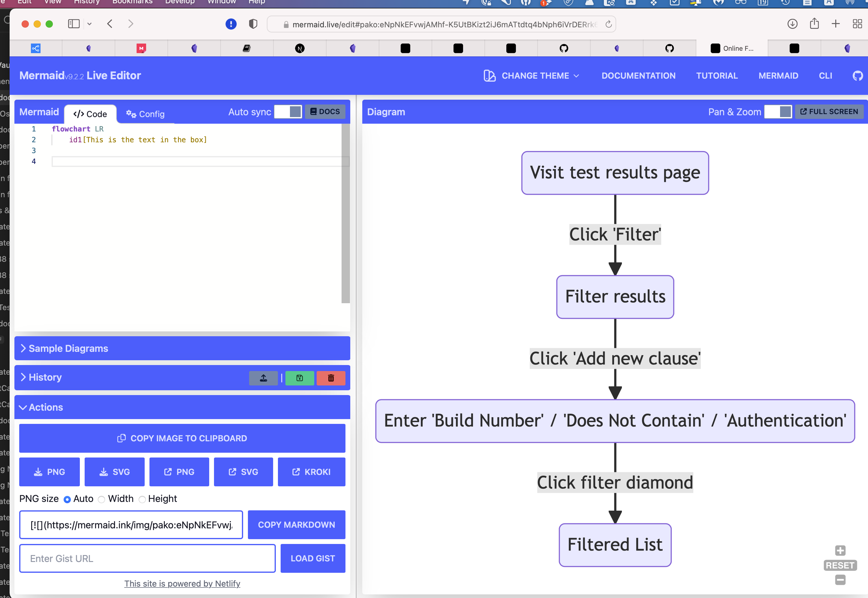Image resolution: width=868 pixels, height=598 pixels.
Task: Toggle the Pan & Zoom switch
Action: pos(778,112)
